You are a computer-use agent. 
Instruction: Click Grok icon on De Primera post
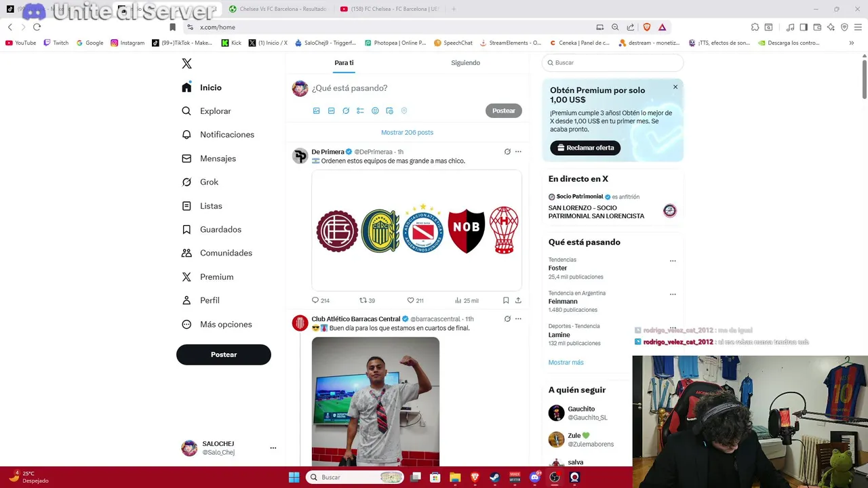coord(507,152)
